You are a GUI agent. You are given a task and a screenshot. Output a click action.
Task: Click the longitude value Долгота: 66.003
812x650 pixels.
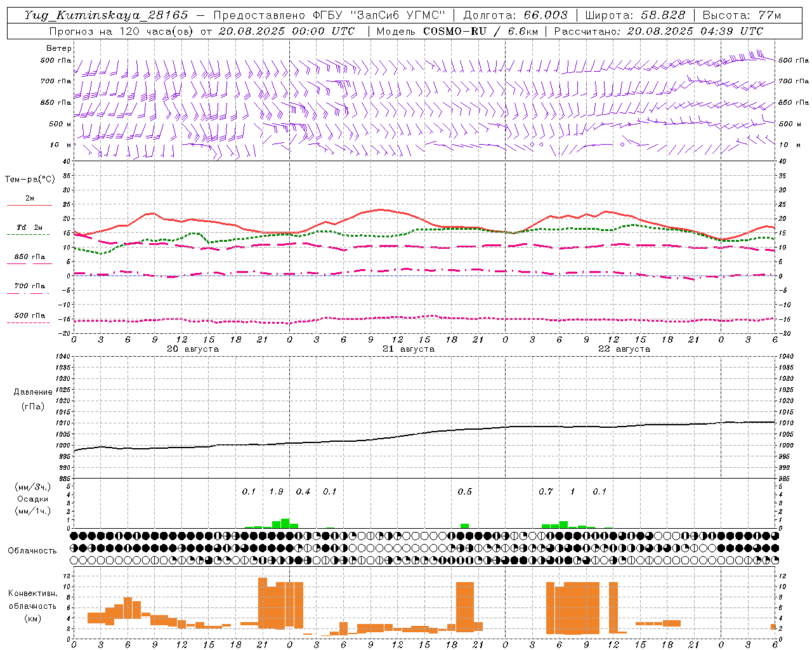(515, 15)
